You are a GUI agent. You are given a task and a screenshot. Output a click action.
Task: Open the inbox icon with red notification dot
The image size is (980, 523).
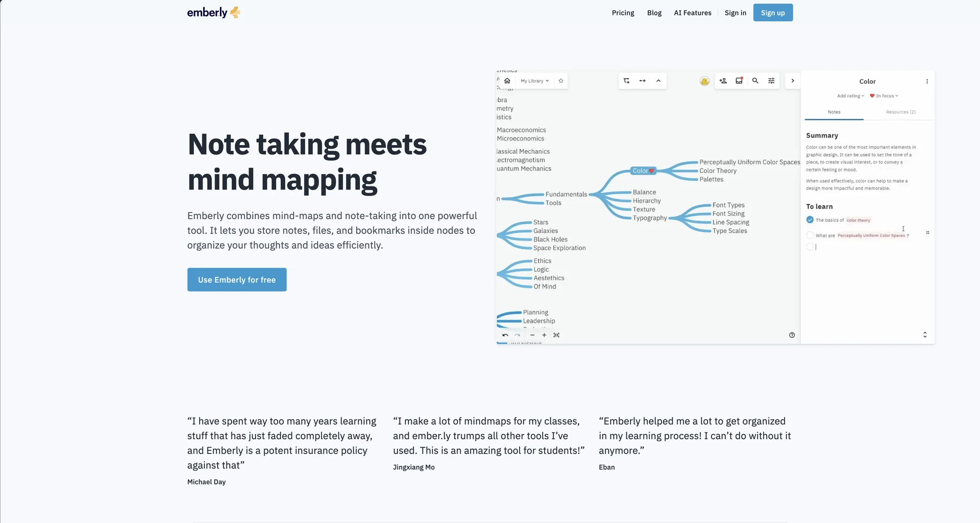coord(739,81)
